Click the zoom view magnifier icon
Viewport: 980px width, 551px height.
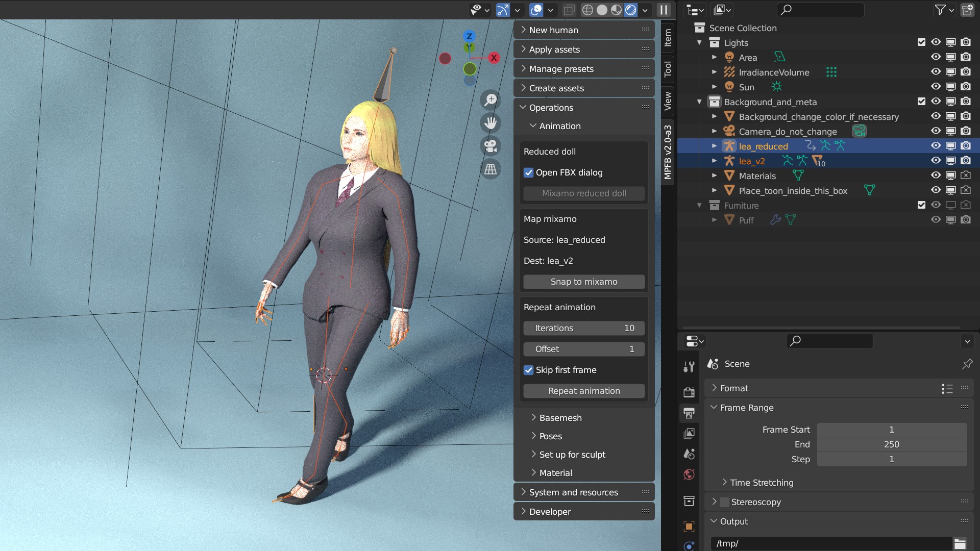pyautogui.click(x=491, y=99)
